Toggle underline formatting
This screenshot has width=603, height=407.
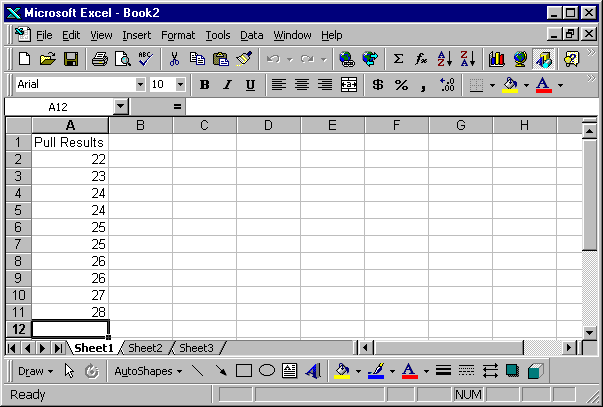pos(250,85)
